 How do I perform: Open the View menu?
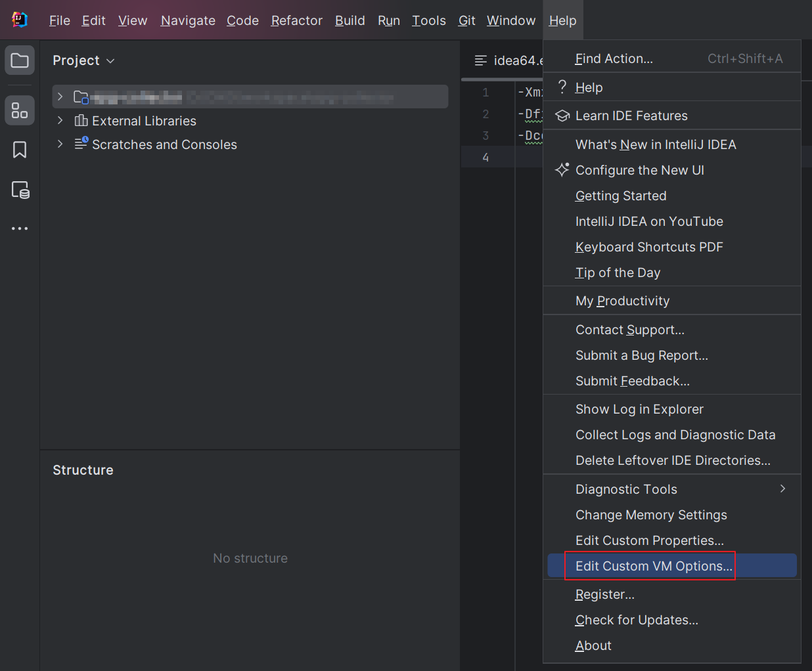point(133,20)
